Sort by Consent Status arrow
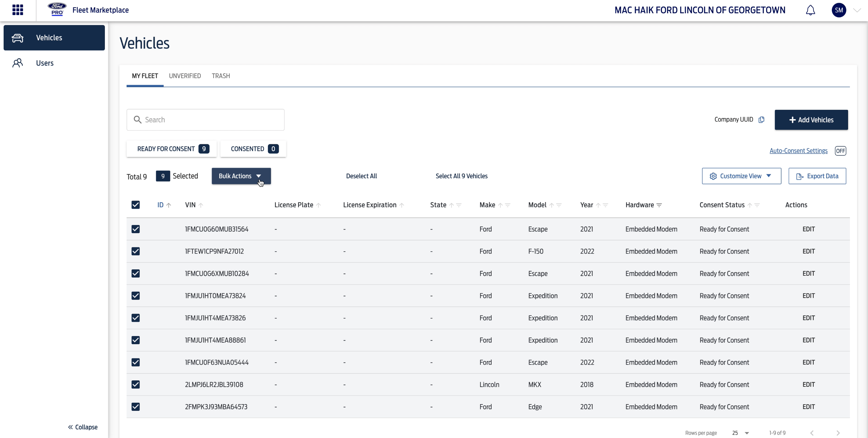Viewport: 868px width, 438px height. [x=750, y=205]
